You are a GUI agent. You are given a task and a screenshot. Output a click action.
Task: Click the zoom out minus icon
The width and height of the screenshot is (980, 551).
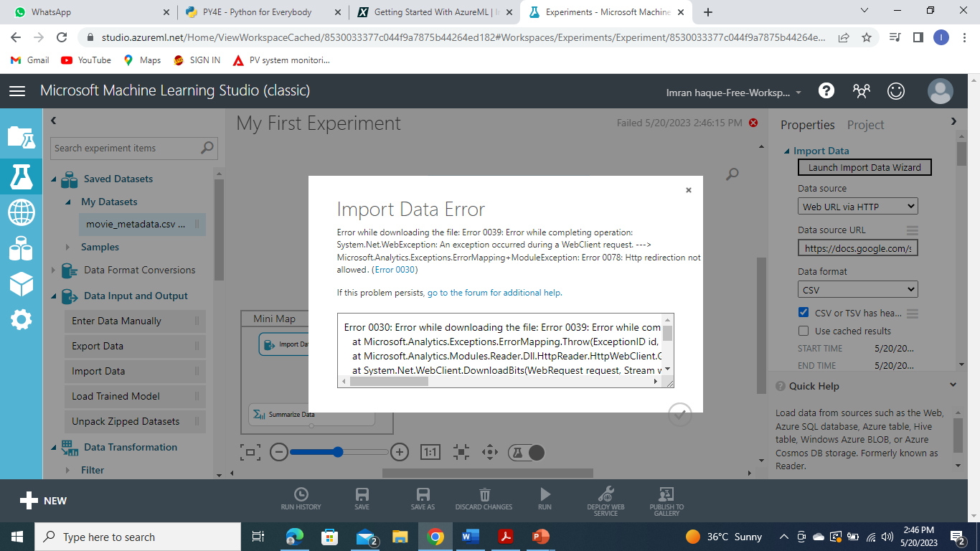pyautogui.click(x=279, y=452)
